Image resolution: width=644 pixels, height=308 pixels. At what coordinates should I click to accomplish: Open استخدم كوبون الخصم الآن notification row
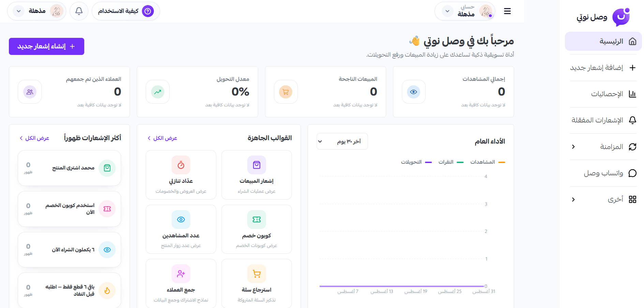coord(69,209)
